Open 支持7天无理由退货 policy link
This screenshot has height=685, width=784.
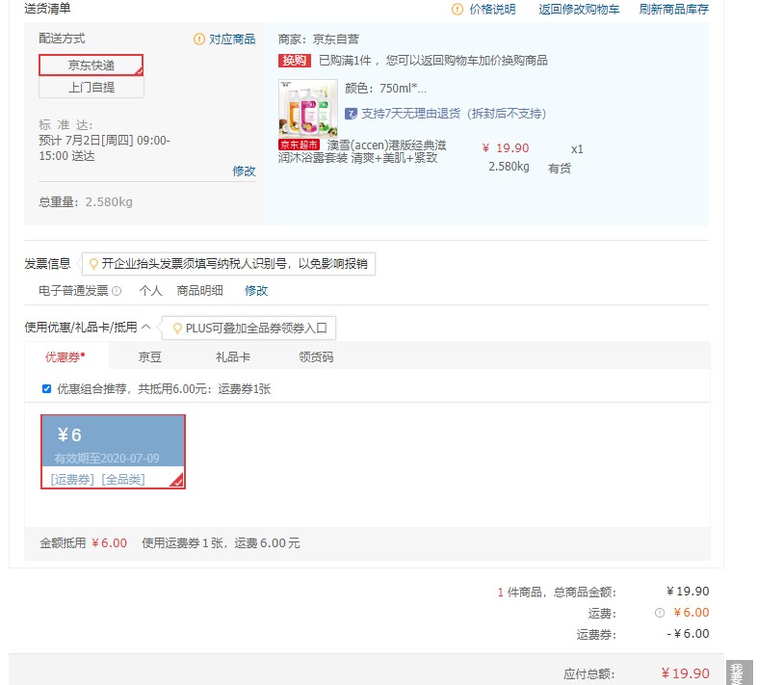pos(454,114)
